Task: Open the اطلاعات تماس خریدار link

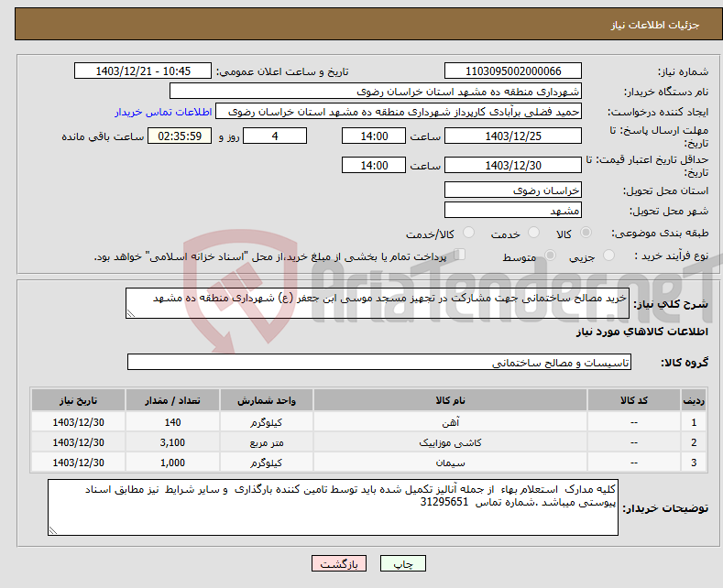Action: (163, 112)
